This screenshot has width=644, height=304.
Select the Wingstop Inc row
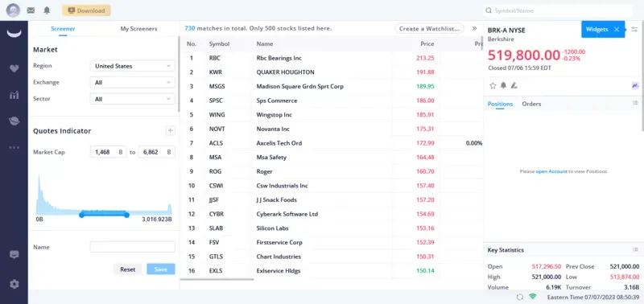coord(332,115)
